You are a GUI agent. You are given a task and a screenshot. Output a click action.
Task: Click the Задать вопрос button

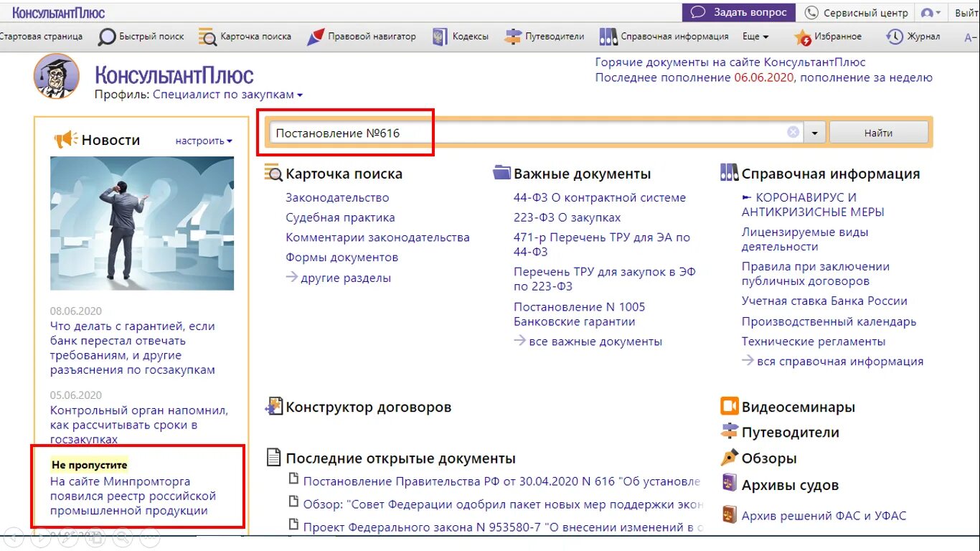(739, 12)
